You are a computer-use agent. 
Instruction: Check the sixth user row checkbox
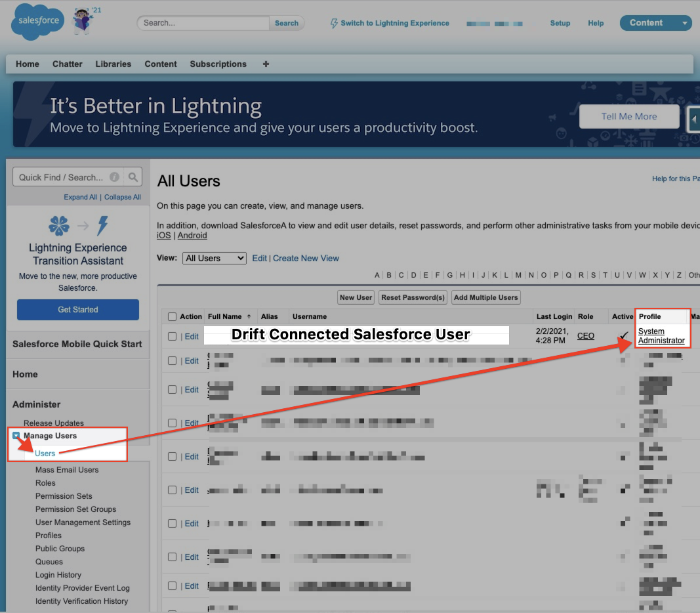coord(172,490)
